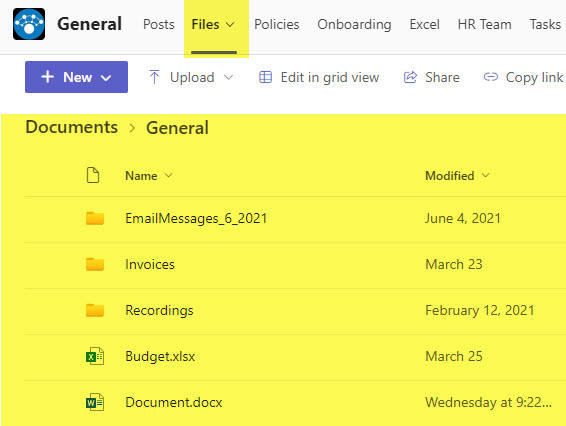This screenshot has width=566, height=426.
Task: Go to Documents in the breadcrumb
Action: (72, 127)
